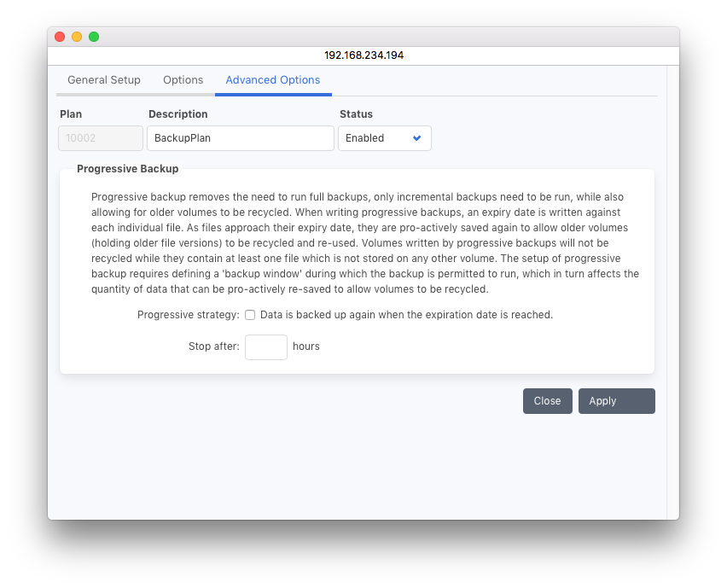This screenshot has width=727, height=588.
Task: Switch to the General Setup tab
Action: [104, 80]
